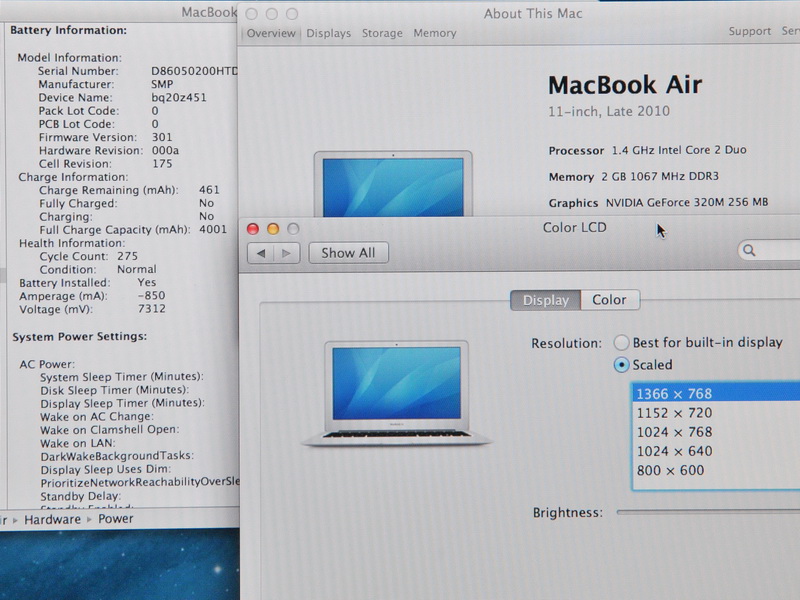Click the Firmware Version value 301

click(162, 137)
